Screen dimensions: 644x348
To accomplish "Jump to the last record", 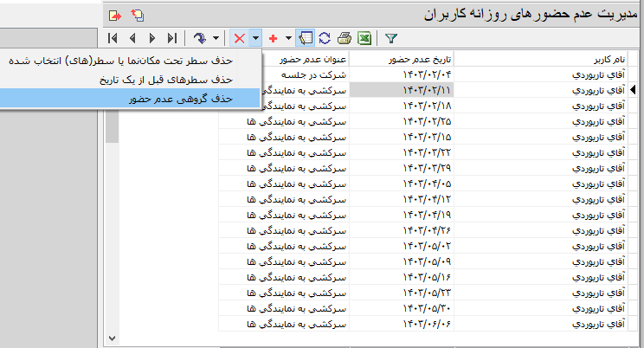I will tap(171, 38).
